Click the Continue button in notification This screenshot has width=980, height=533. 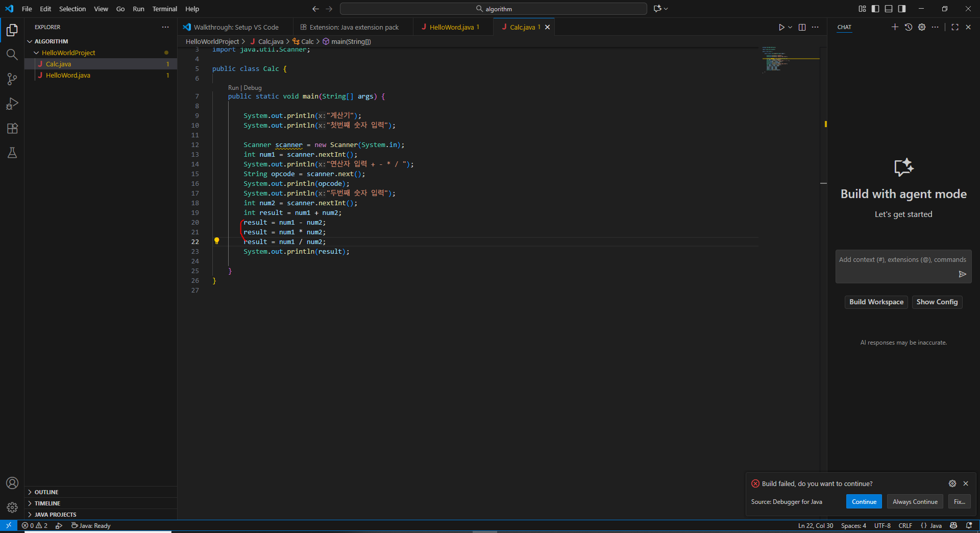pos(864,502)
